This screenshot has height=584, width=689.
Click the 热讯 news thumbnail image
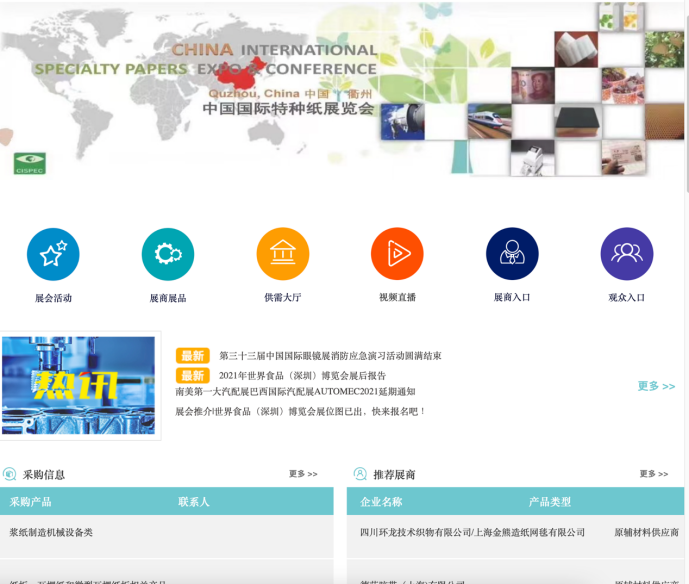click(79, 385)
